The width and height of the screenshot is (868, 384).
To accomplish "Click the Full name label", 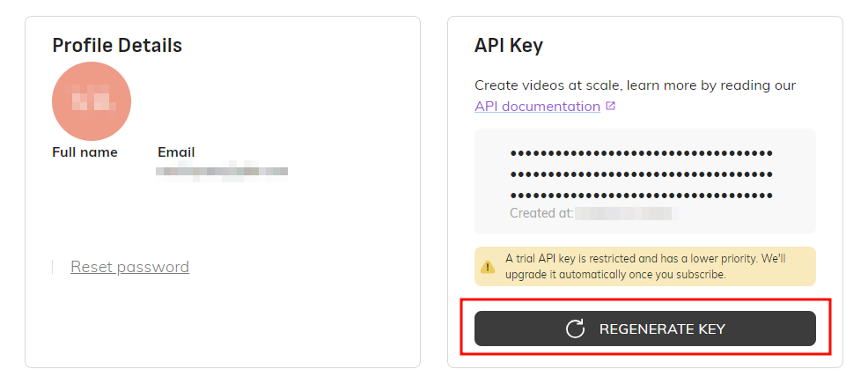I will (x=85, y=152).
